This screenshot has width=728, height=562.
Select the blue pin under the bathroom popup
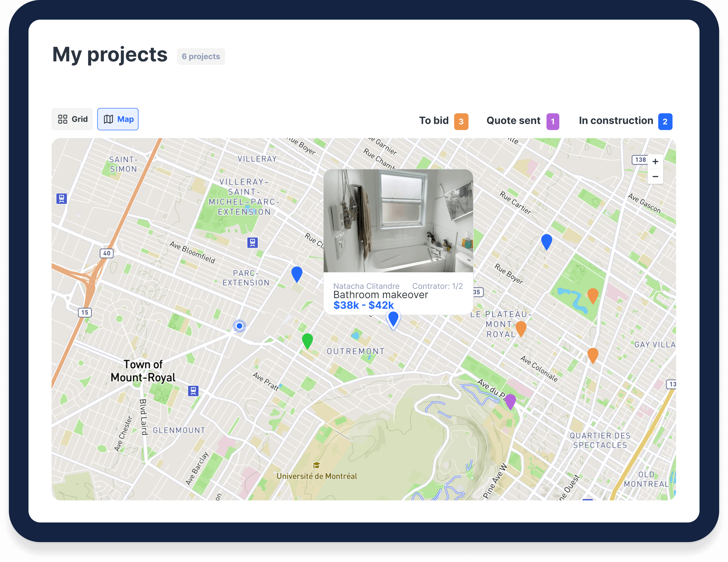(393, 318)
